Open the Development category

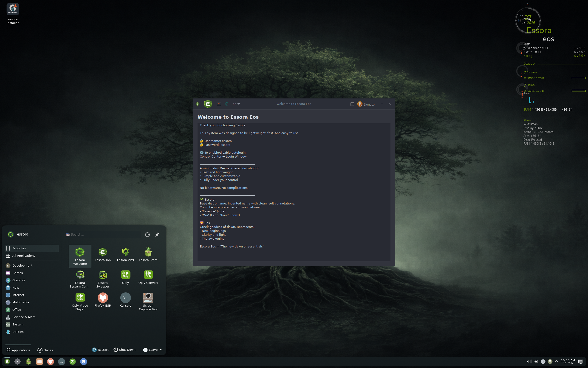(32, 265)
